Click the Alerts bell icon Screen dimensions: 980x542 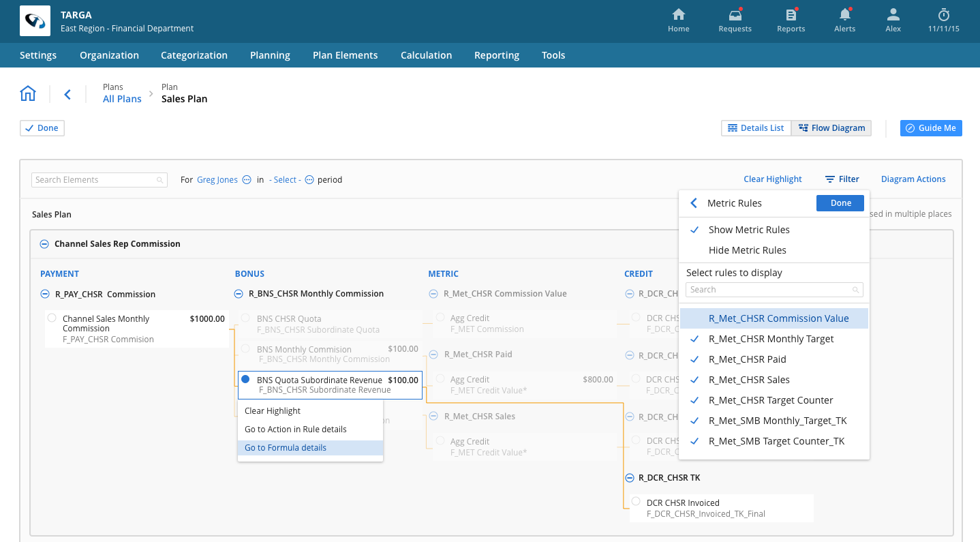(x=844, y=16)
